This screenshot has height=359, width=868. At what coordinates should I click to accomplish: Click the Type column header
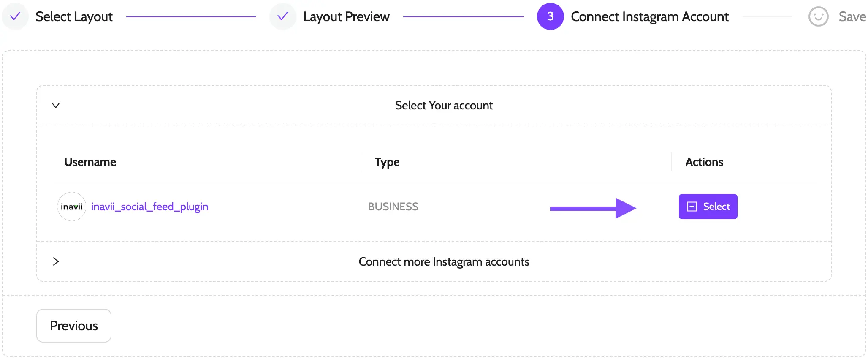(x=387, y=162)
